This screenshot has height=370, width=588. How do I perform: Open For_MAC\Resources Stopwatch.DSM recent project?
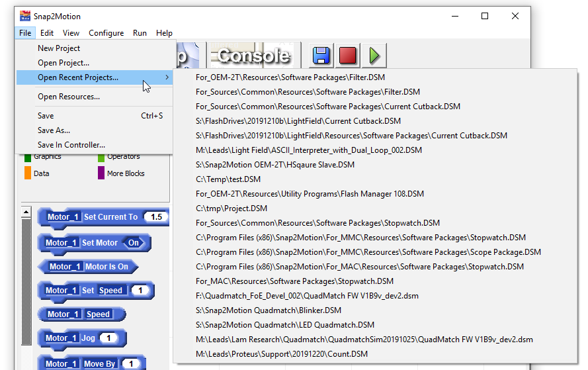click(x=375, y=281)
